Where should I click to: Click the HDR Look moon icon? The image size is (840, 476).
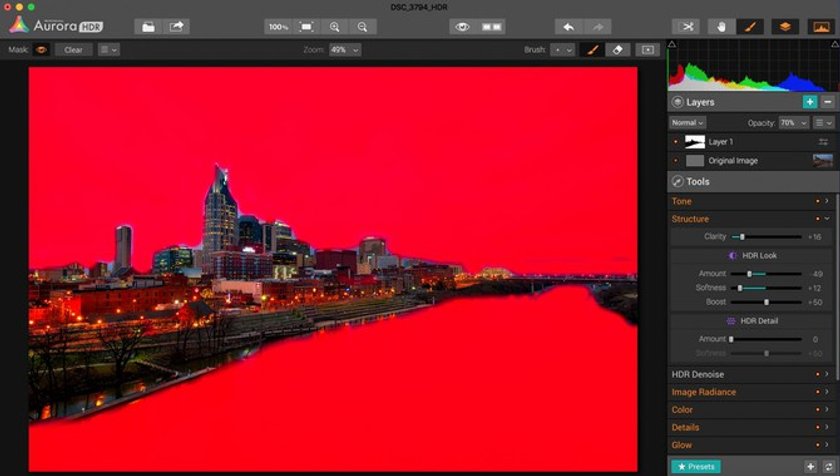pos(732,256)
